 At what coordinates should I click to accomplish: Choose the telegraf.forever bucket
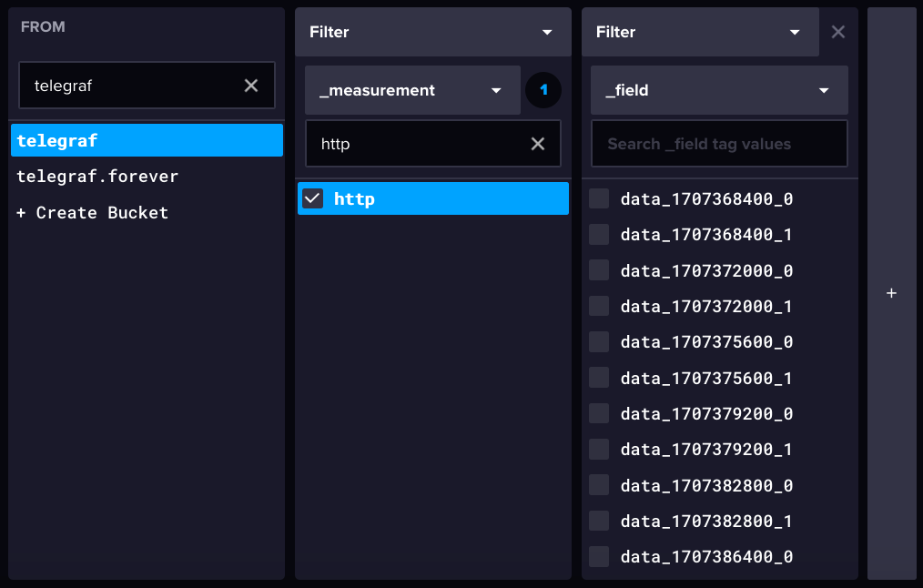97,177
